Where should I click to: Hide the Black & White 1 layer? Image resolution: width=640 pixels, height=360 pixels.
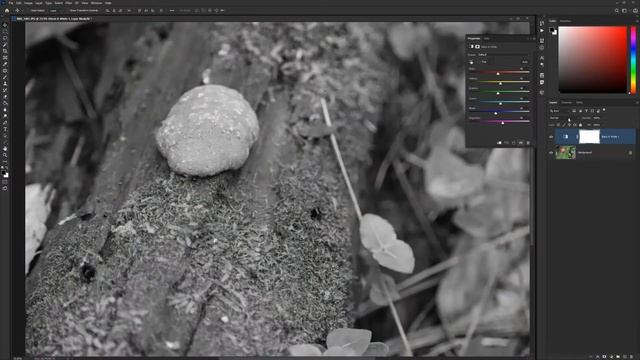tap(551, 137)
